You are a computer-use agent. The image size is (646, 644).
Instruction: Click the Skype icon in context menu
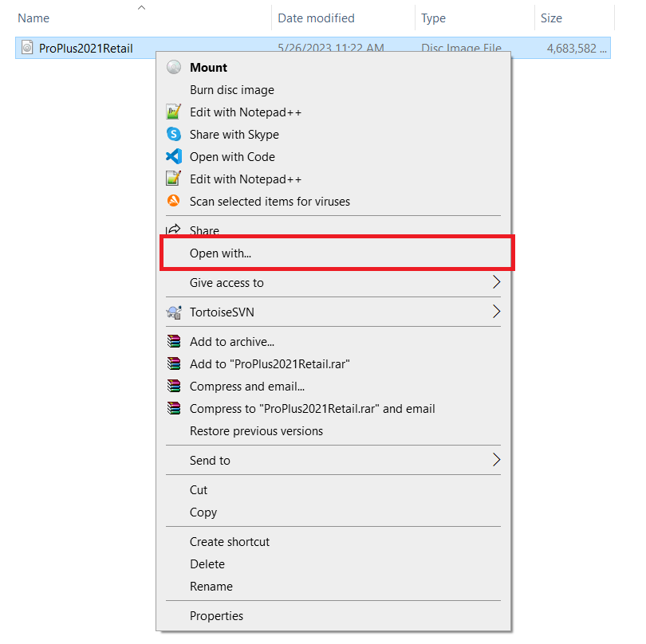click(174, 134)
